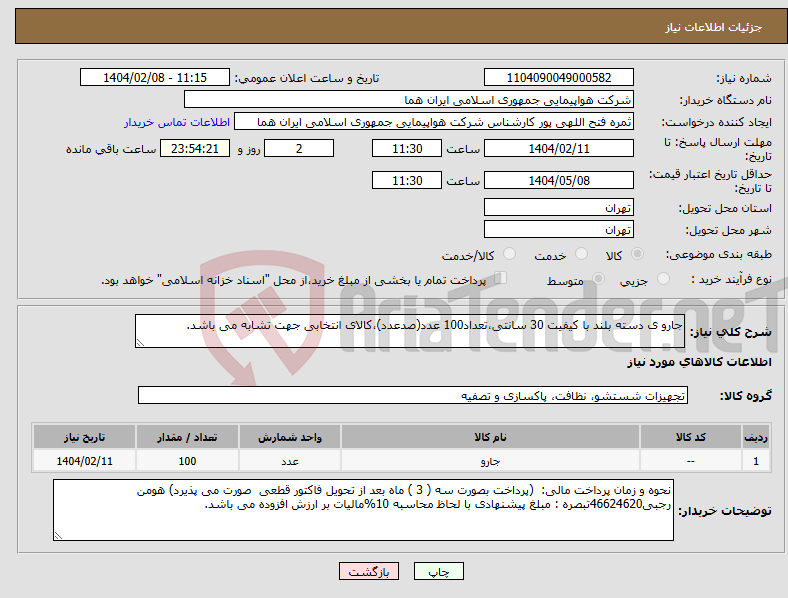Select the کالا/خدمت radio button
The height and width of the screenshot is (598, 788).
pyautogui.click(x=510, y=254)
